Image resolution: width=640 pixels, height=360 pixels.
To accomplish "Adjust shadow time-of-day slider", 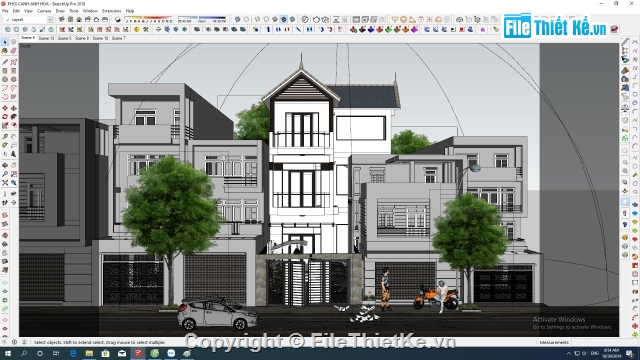I will tap(202, 20).
